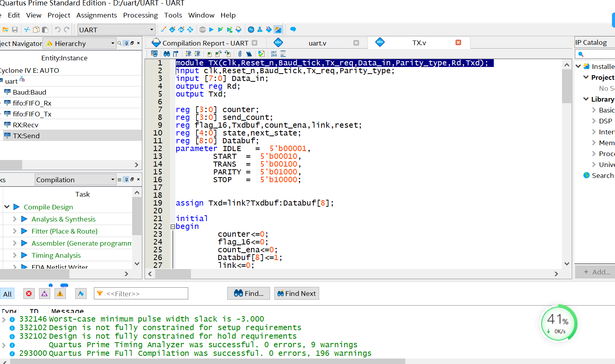Screen dimensions: 615x364
Task: Open the Chip Planner icon
Action: coord(190,30)
